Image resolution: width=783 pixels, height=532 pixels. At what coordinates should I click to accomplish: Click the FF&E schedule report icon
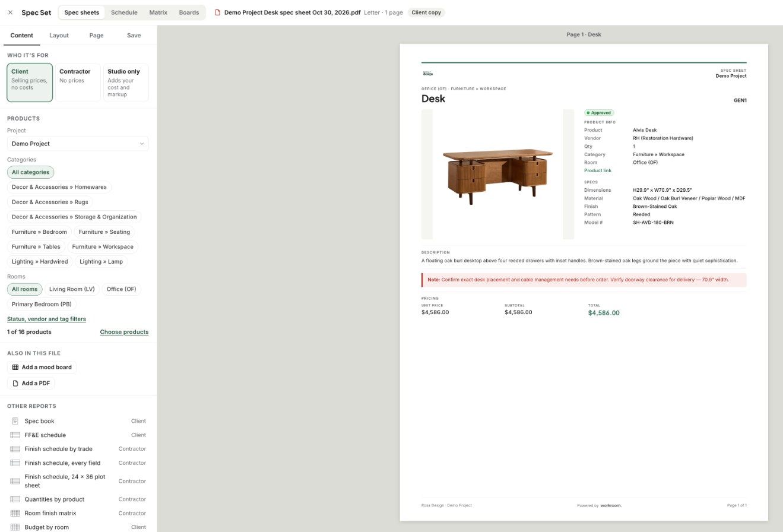click(15, 435)
